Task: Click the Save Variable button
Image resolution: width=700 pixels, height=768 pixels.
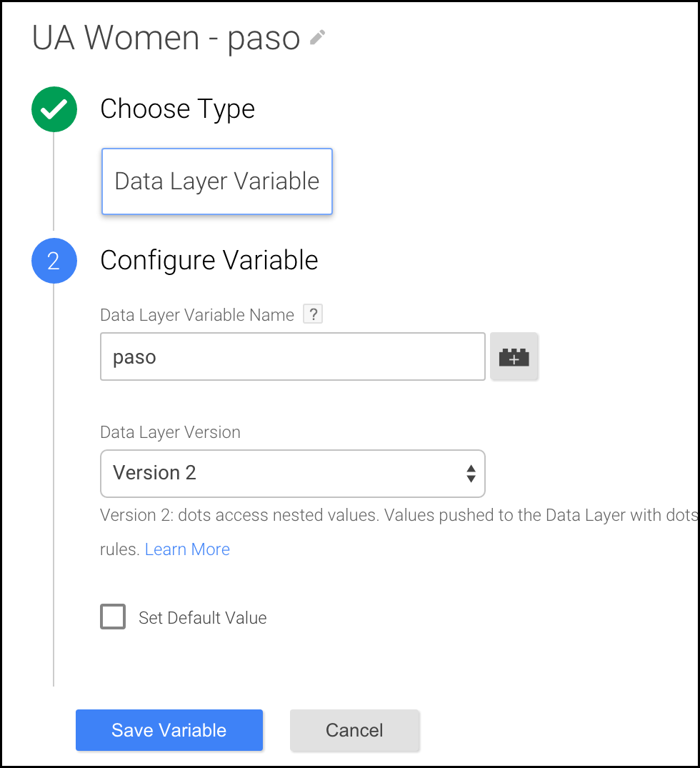Action: [x=169, y=730]
